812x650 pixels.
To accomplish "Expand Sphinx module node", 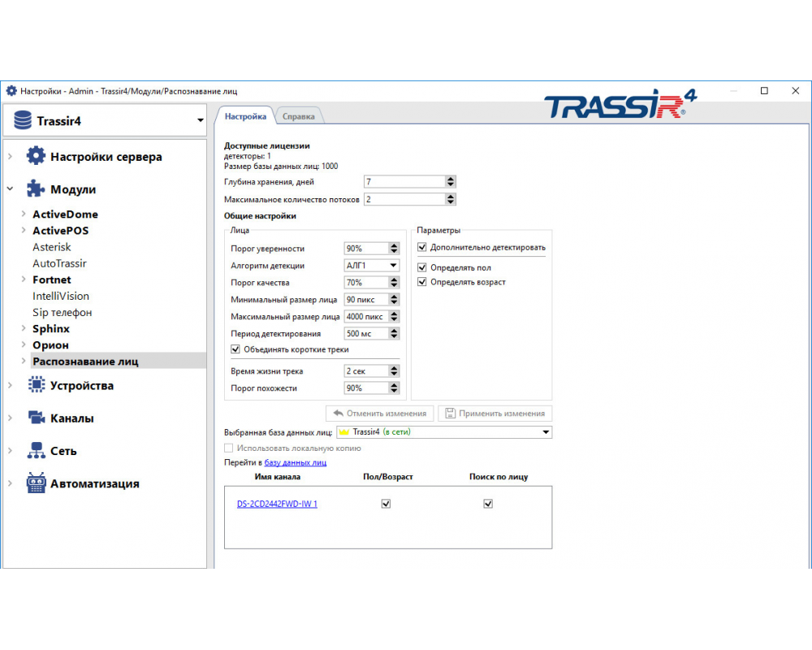I will (24, 328).
